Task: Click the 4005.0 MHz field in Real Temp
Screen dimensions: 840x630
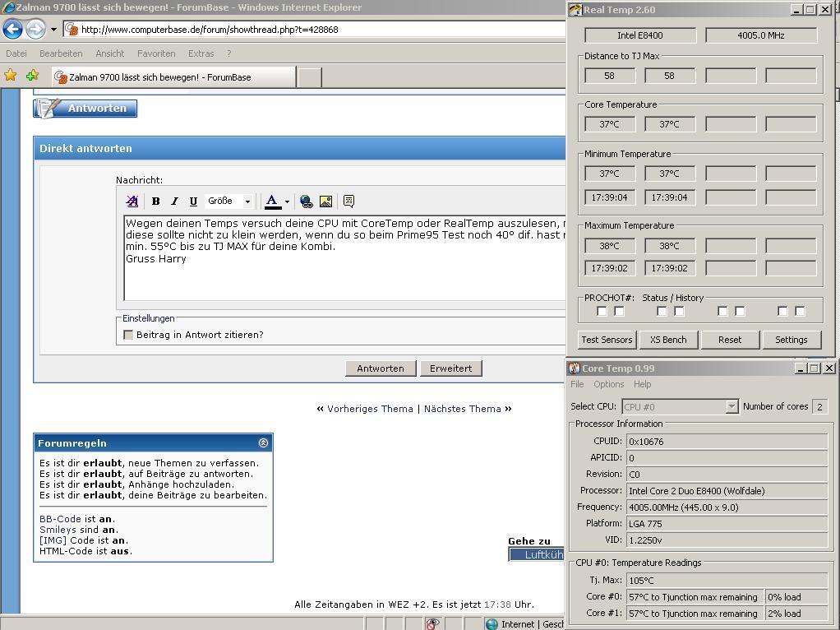Action: 761,35
